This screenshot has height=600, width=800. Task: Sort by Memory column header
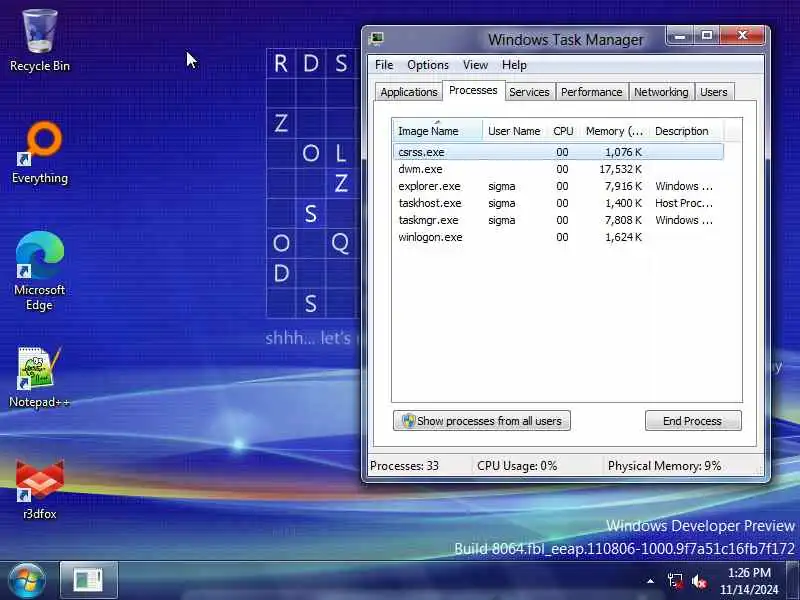pyautogui.click(x=614, y=131)
